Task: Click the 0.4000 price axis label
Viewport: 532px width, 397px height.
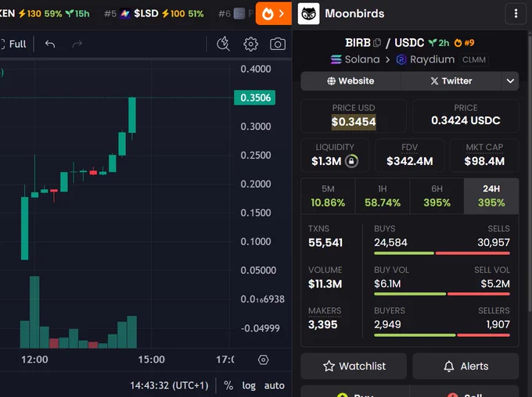Action: [x=256, y=69]
